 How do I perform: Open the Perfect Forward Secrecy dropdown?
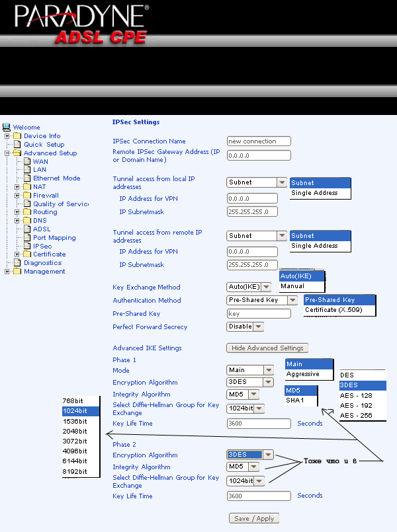tap(245, 326)
